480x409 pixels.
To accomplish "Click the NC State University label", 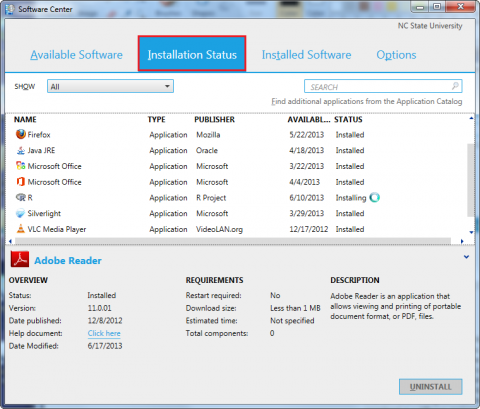I will 430,26.
